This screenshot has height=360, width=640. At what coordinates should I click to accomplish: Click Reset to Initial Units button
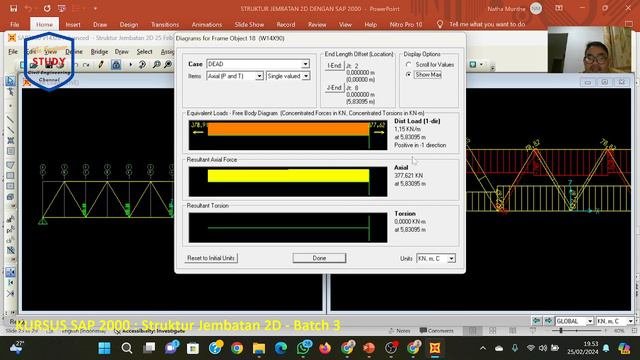[x=211, y=258]
